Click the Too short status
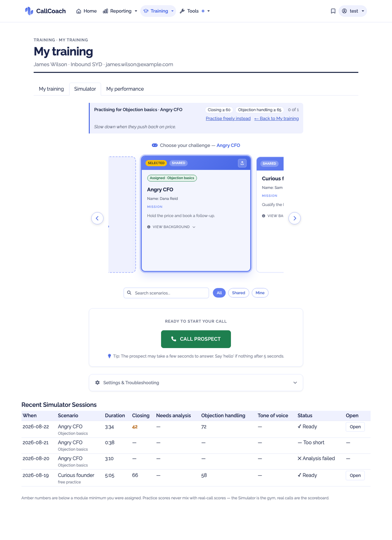The image size is (392, 540). pyautogui.click(x=311, y=442)
